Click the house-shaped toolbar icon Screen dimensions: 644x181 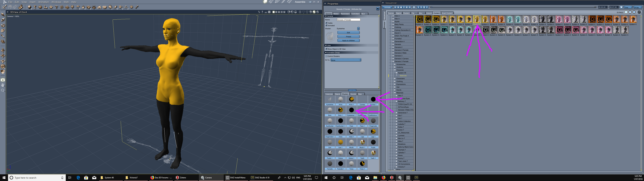point(99,7)
